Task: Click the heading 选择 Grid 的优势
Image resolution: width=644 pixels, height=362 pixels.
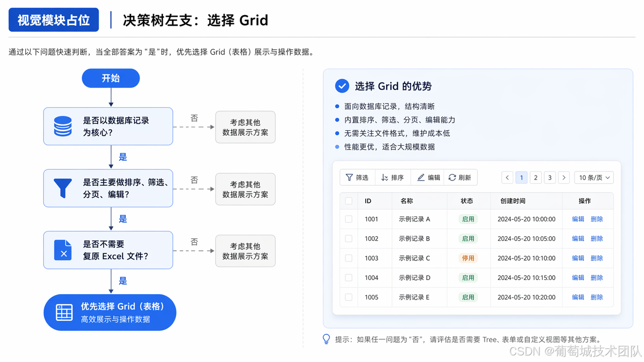Action: 393,86
